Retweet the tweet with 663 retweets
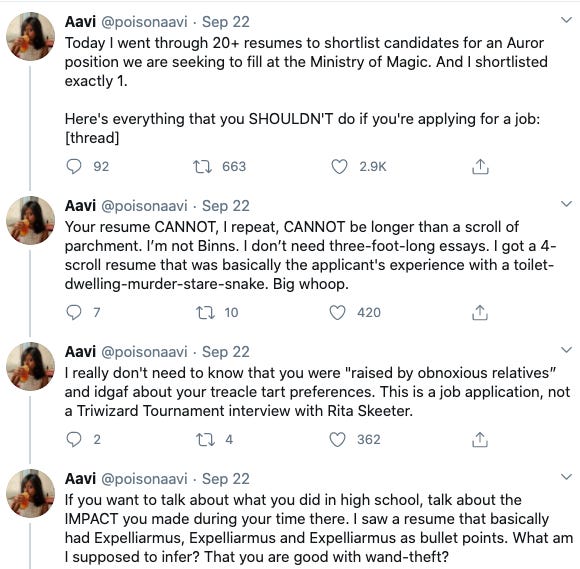The image size is (580, 569). tap(202, 166)
